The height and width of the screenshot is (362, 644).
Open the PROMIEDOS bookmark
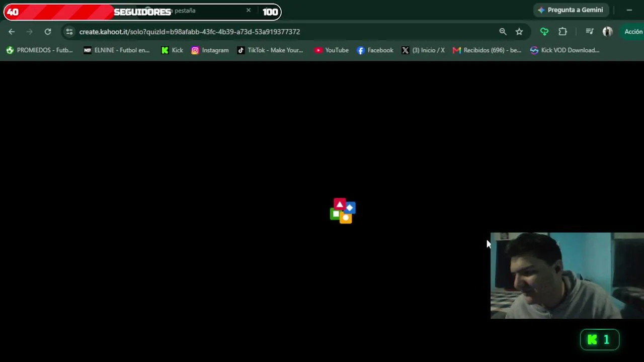coord(39,50)
